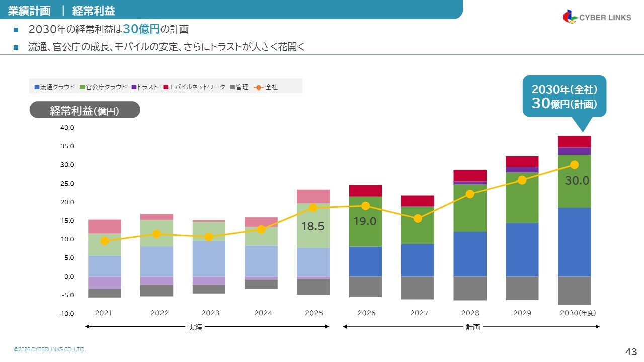Click the 計画 range label below axis
The height and width of the screenshot is (362, 644).
coord(473,327)
